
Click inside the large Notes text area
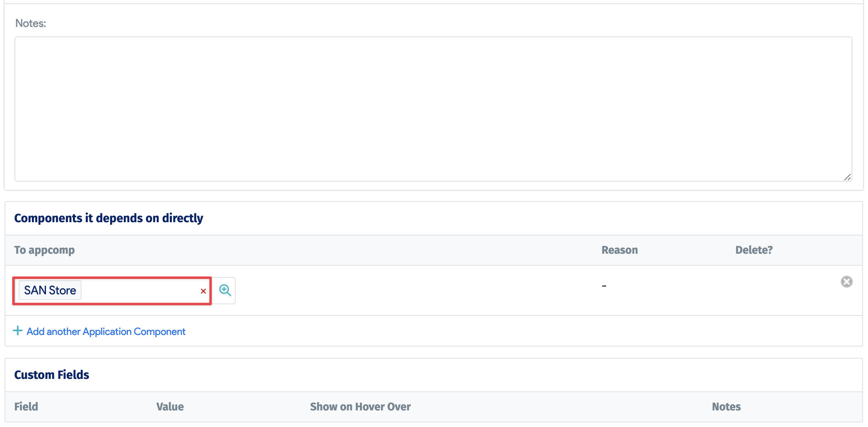tap(433, 109)
